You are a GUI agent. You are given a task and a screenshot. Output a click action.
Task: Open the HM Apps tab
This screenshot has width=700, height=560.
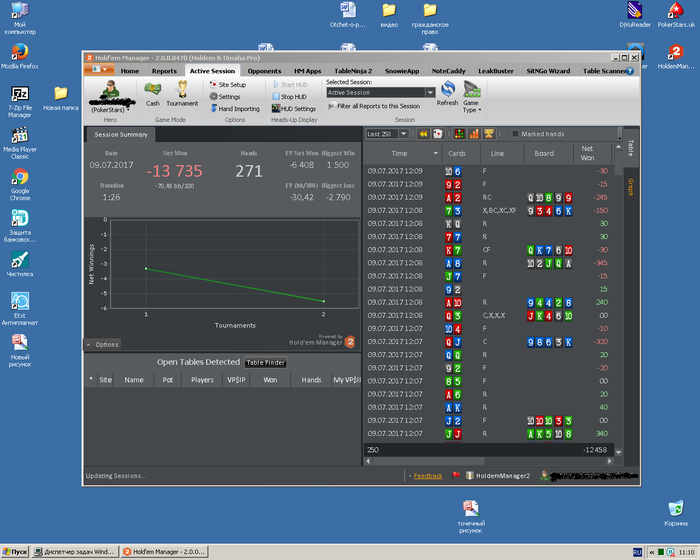pos(307,71)
